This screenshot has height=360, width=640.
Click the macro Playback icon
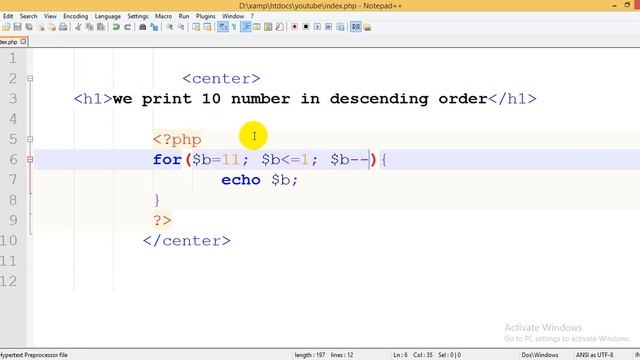(317, 27)
